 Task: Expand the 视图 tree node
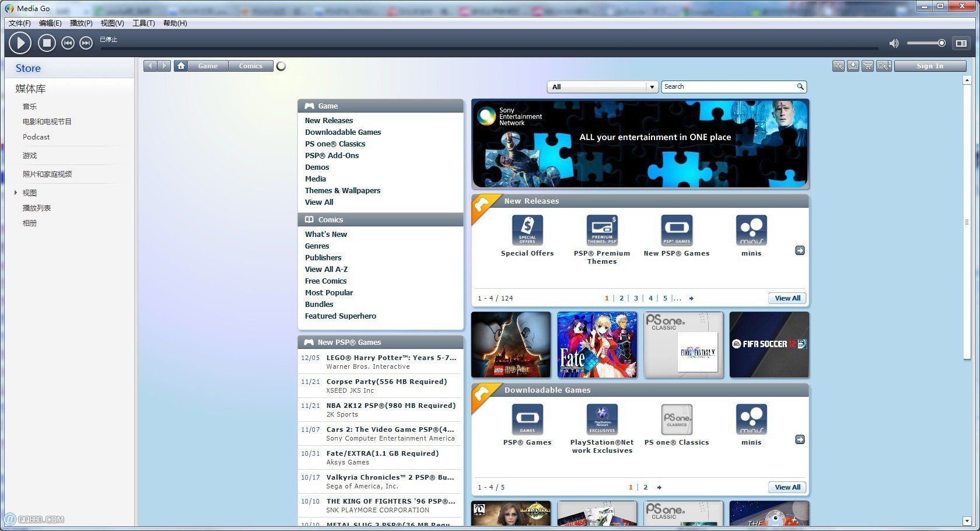tap(16, 193)
